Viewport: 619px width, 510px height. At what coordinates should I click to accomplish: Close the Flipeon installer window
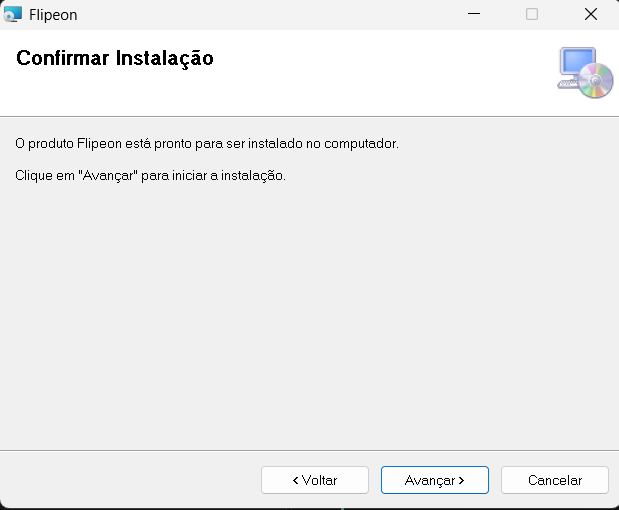[591, 14]
